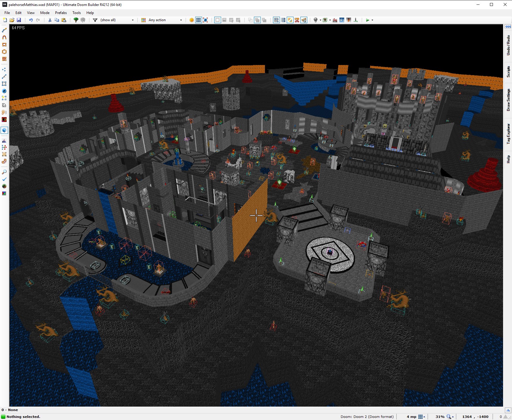Open the Mode menu
This screenshot has height=420, width=512.
pos(45,13)
